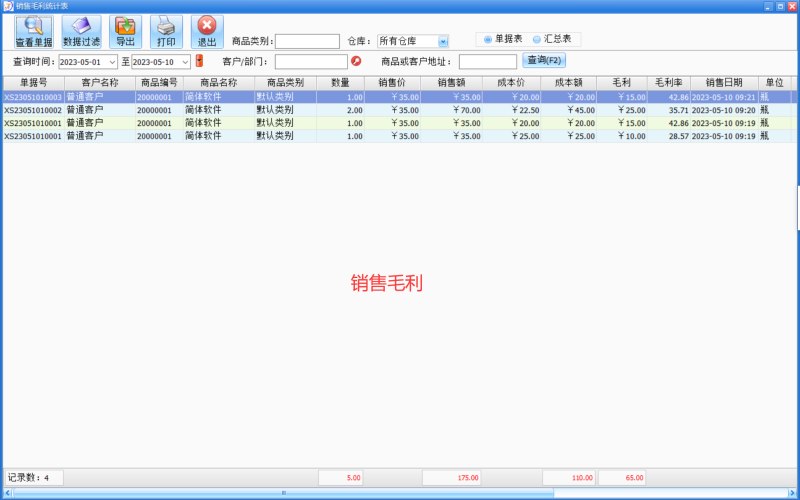The image size is (800, 500).
Task: Click the 导出 export icon
Action: pyautogui.click(x=126, y=32)
